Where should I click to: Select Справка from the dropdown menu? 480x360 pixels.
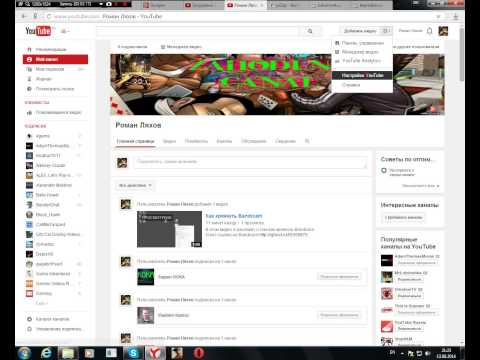[x=362, y=85]
